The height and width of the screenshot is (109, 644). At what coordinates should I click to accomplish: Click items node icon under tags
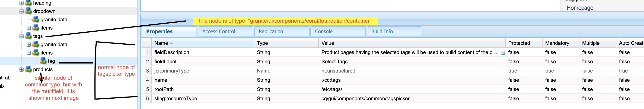click(36, 53)
